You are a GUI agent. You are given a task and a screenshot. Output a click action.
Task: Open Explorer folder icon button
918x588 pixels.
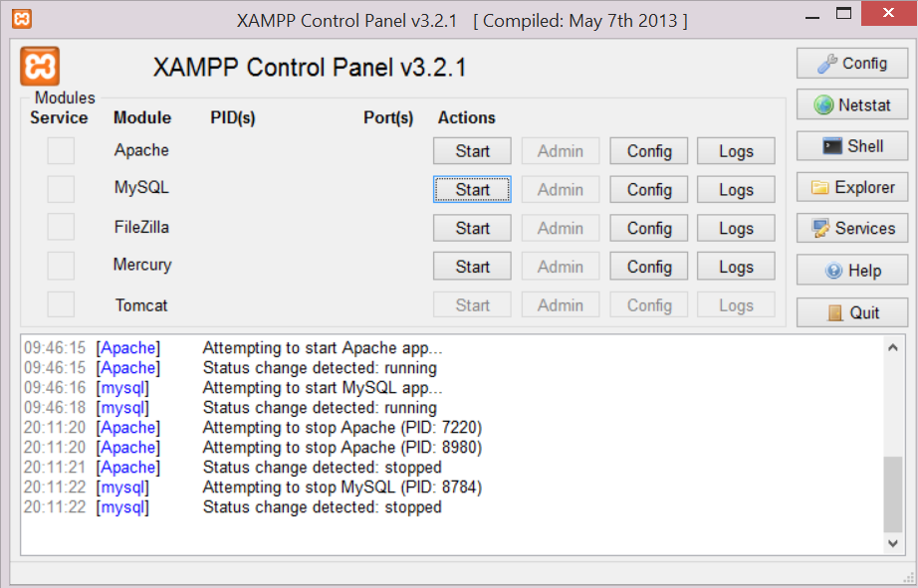pos(852,187)
